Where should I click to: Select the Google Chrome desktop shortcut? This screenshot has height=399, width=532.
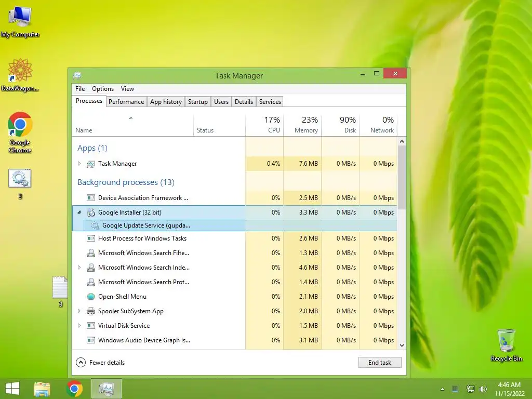point(20,132)
